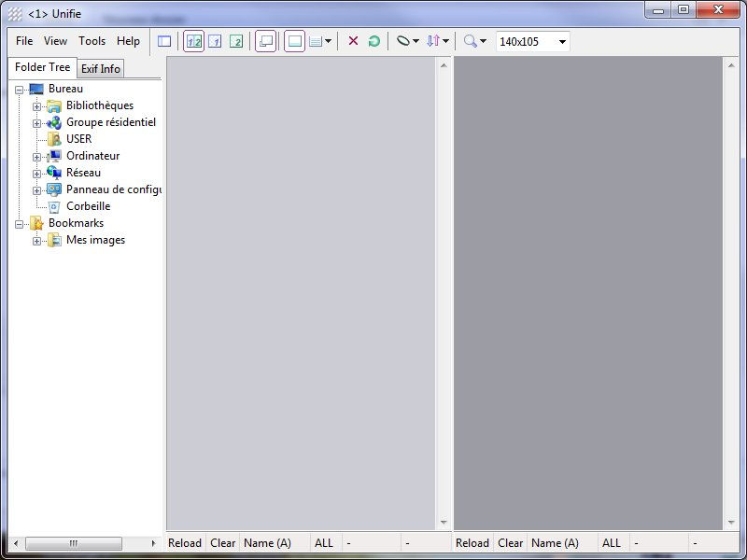Click left pane scroll up arrow

444,65
